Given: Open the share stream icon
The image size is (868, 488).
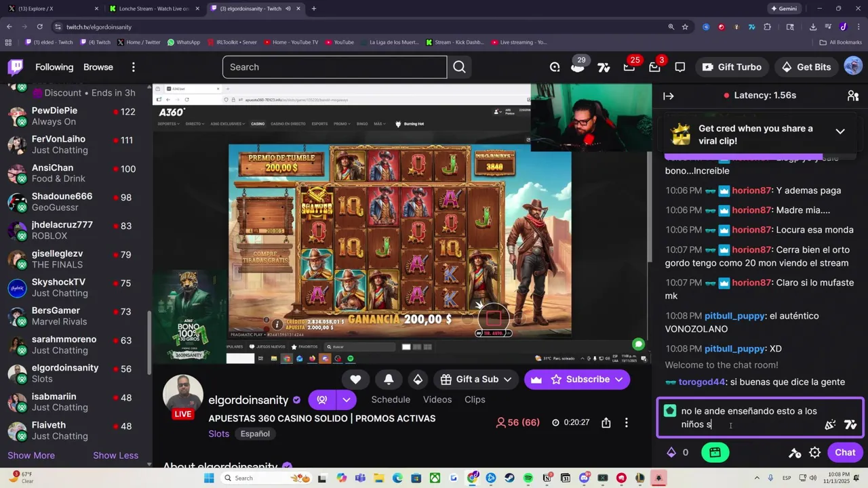Looking at the screenshot, I should coord(606,422).
